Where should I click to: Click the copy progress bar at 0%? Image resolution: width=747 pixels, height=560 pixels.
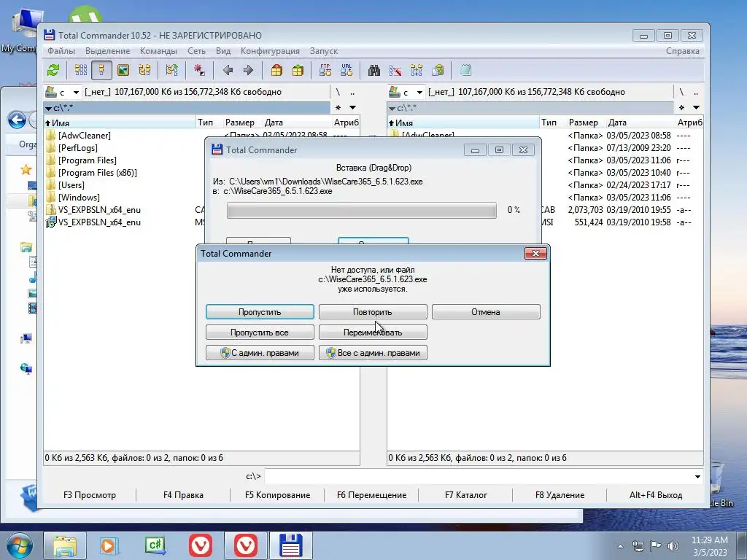coord(362,211)
